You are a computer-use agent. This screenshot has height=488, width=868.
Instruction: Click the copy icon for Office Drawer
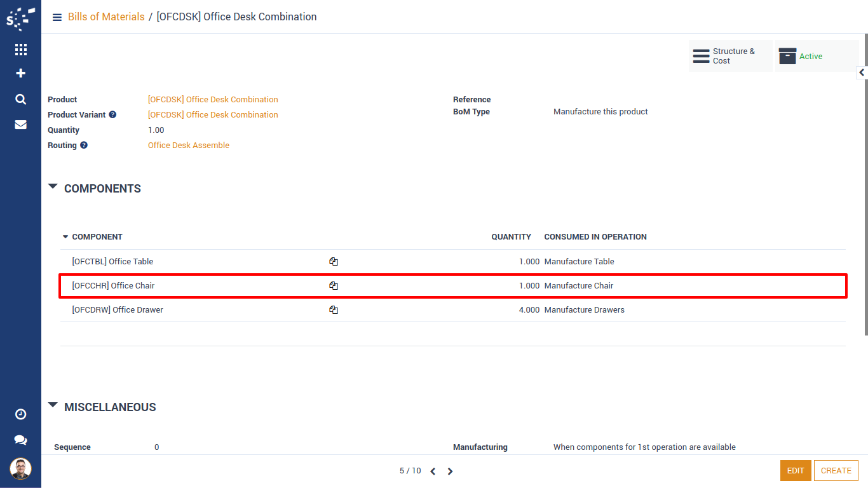(x=334, y=310)
